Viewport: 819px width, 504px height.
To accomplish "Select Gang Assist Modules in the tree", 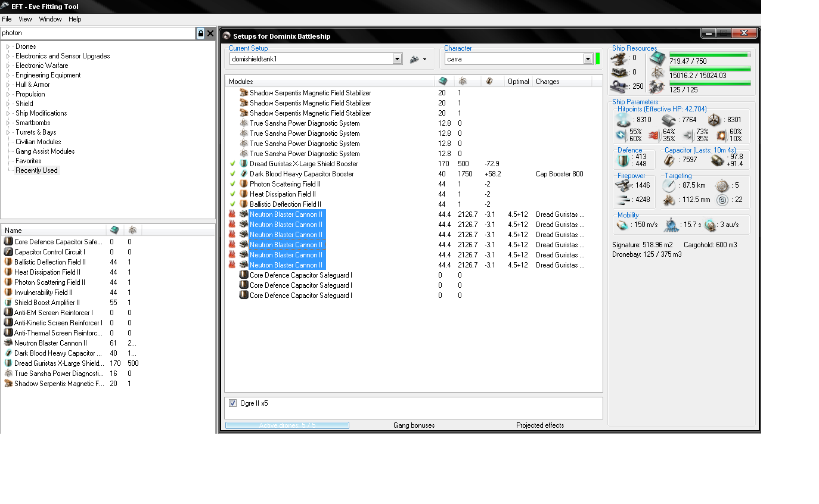I will [45, 151].
